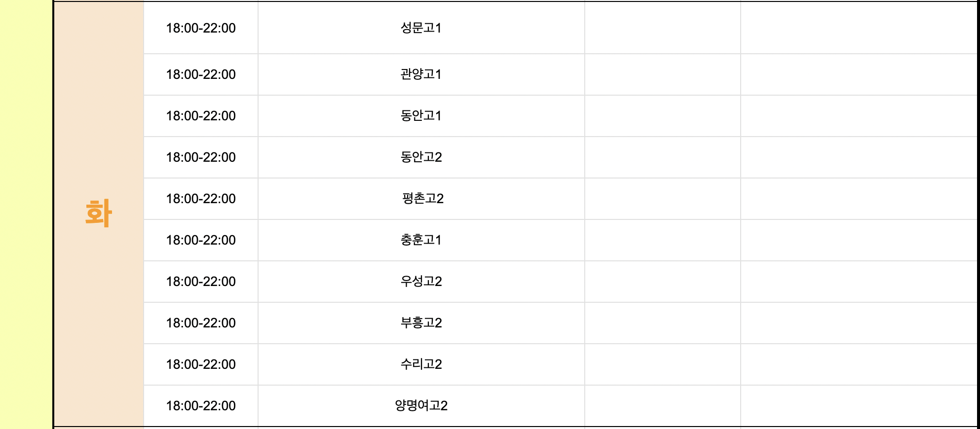Select time cell beside 성문고1
This screenshot has height=429, width=980.
201,28
